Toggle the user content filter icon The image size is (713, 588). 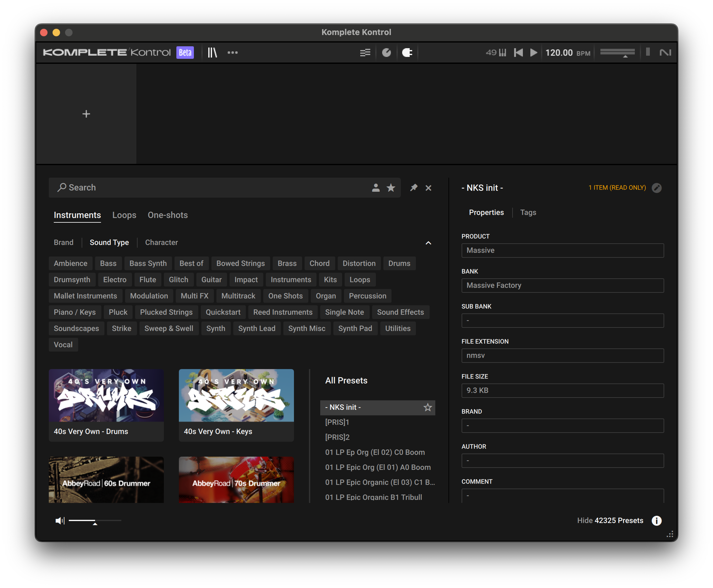(x=375, y=188)
